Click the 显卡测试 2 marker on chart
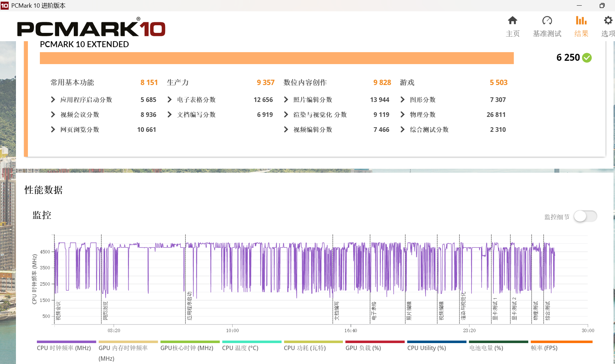Image resolution: width=615 pixels, height=364 pixels. point(515,309)
